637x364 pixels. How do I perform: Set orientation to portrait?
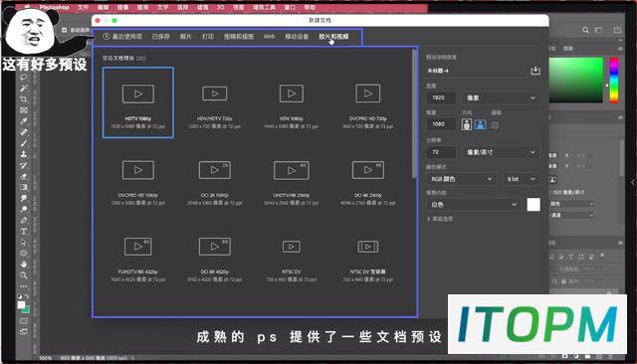click(467, 124)
